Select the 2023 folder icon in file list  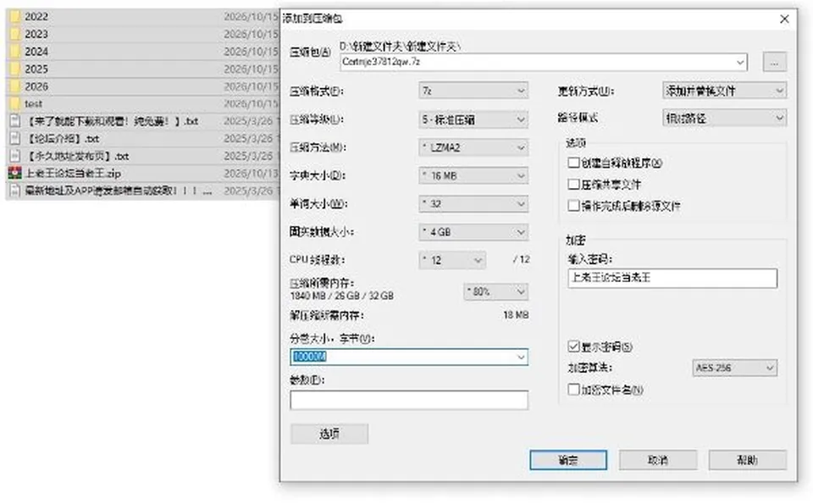15,34
